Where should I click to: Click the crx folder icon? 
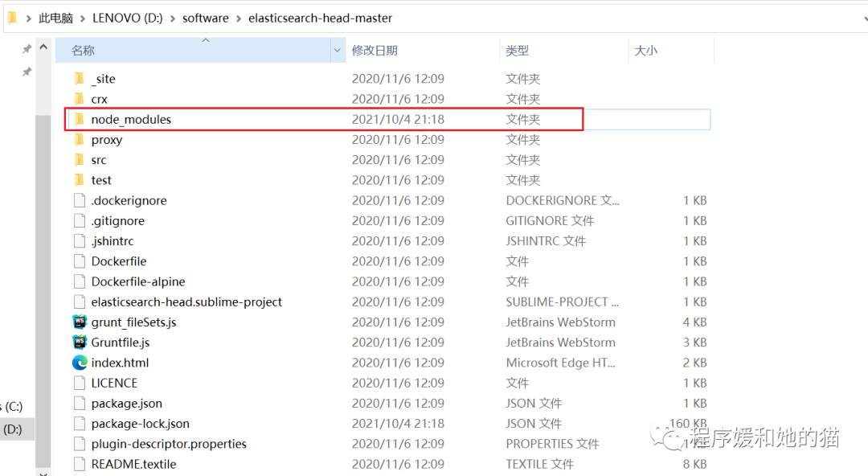pos(80,99)
